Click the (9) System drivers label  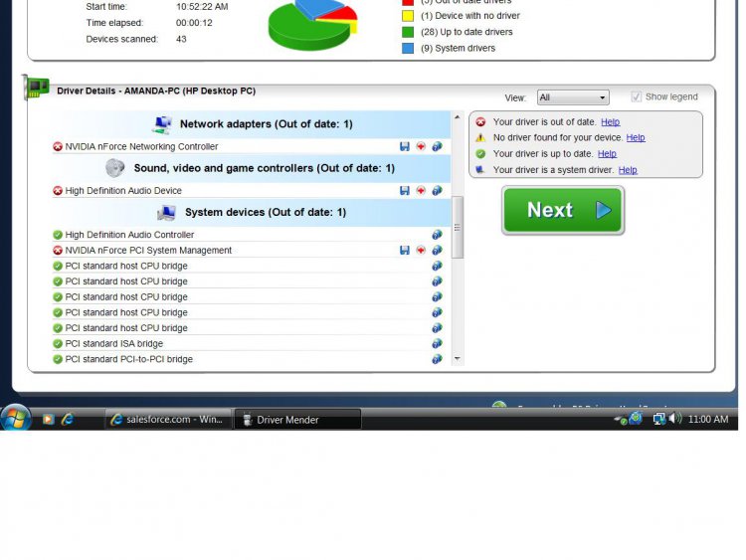pos(459,48)
